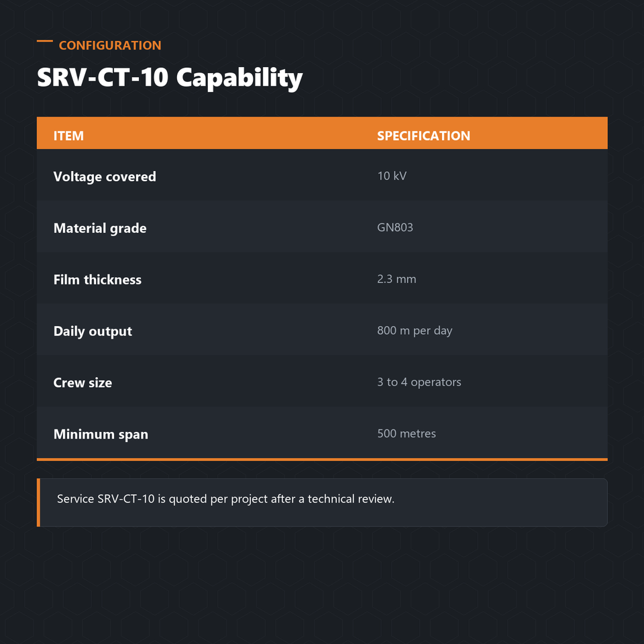Click the 10 kV specification value
Viewport: 644px width, 644px height.
coord(392,176)
